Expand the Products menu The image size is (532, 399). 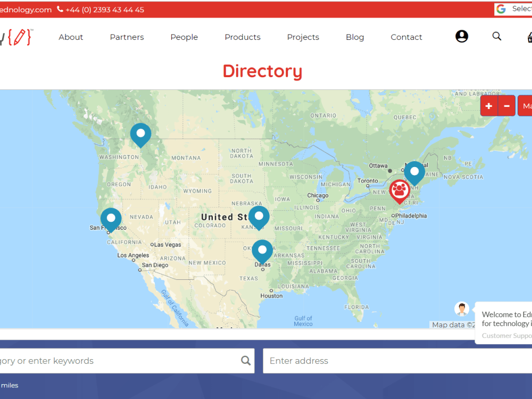pos(242,37)
